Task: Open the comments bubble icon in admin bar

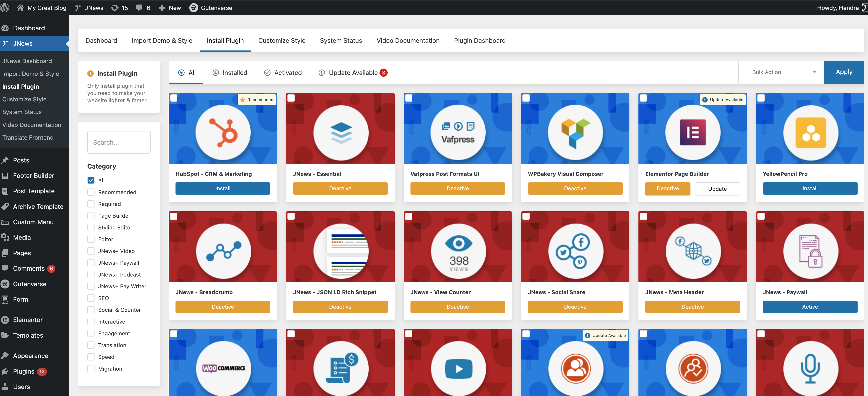Action: pyautogui.click(x=139, y=8)
